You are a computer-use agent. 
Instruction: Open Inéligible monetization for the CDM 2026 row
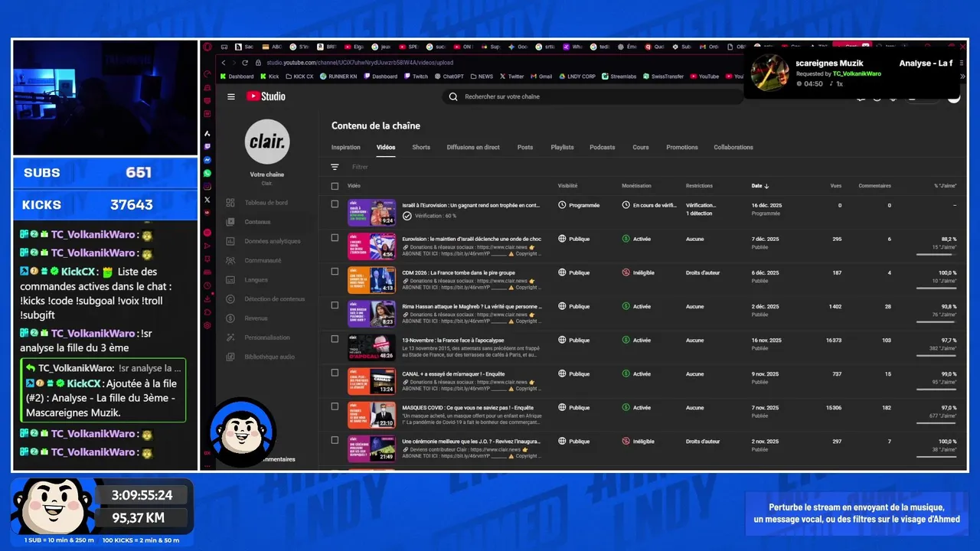(x=639, y=272)
